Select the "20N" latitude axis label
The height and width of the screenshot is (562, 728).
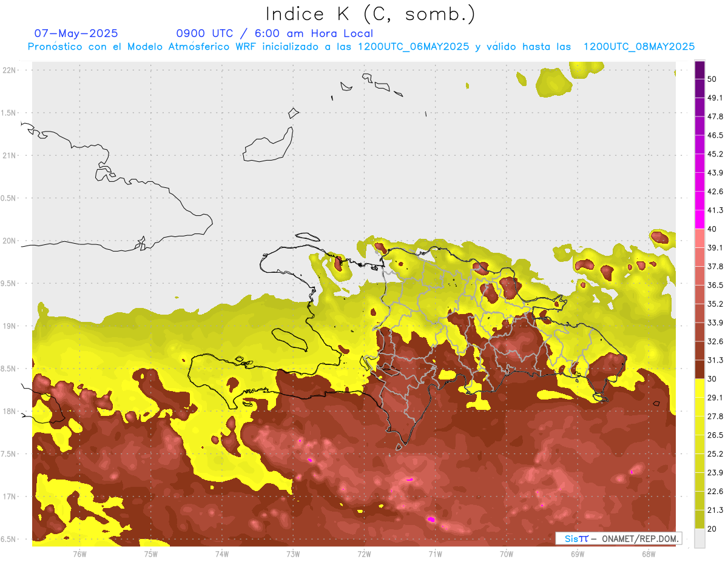(x=10, y=241)
